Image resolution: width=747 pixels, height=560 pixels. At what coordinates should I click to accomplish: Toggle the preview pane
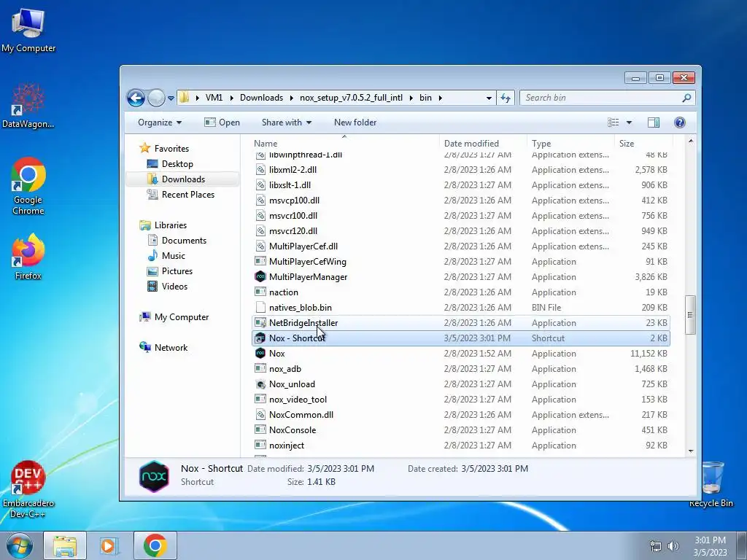coord(654,122)
